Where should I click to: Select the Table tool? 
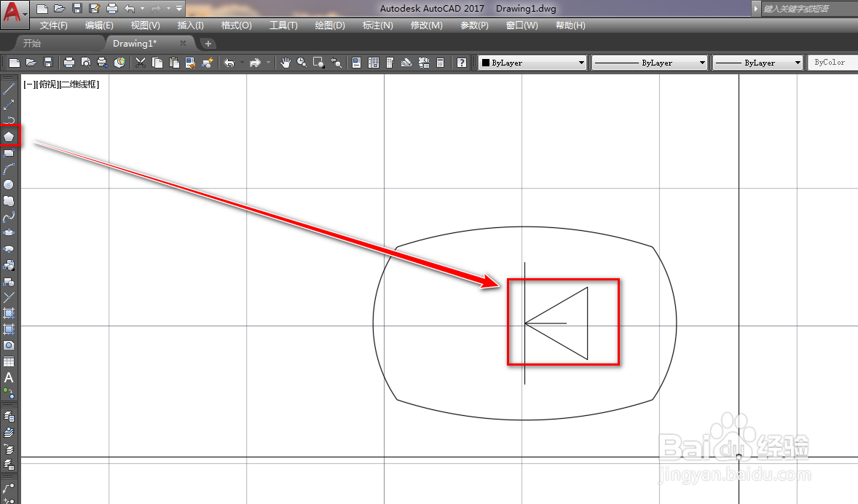tap(9, 361)
